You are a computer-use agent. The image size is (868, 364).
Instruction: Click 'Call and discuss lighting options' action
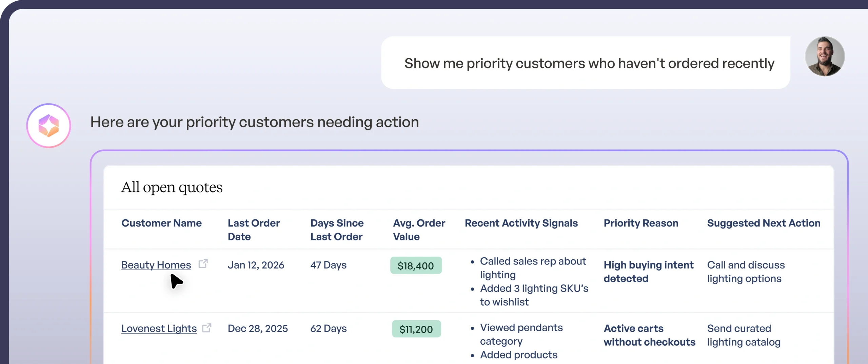(746, 272)
